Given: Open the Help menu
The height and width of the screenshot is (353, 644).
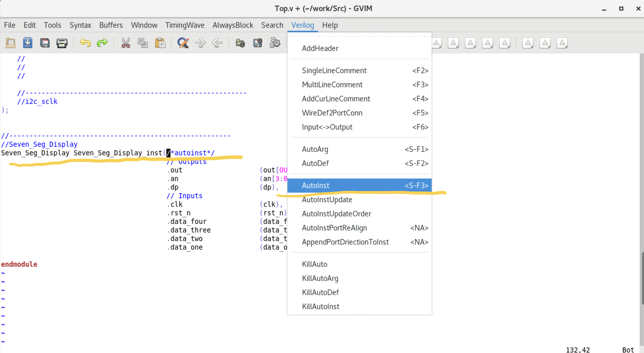Looking at the screenshot, I should point(330,25).
